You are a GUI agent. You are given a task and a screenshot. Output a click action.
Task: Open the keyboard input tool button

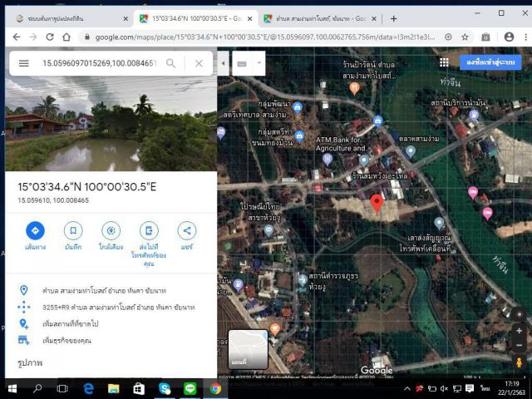pos(242,63)
